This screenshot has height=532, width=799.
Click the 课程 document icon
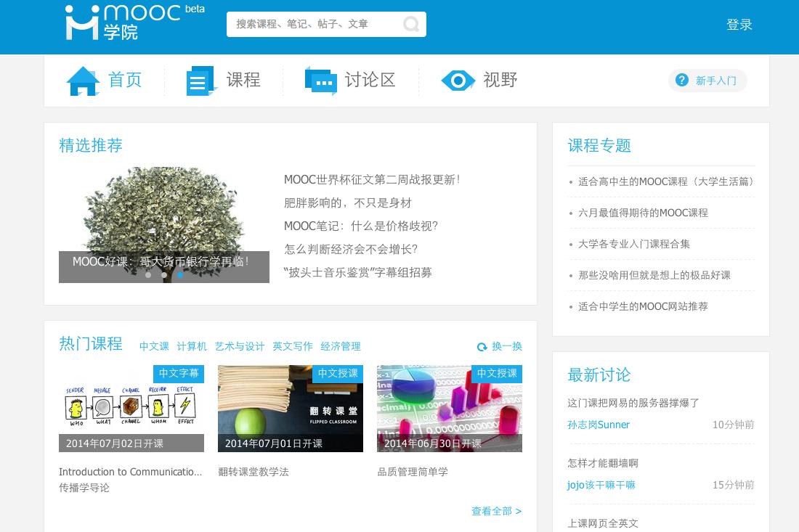tap(201, 81)
